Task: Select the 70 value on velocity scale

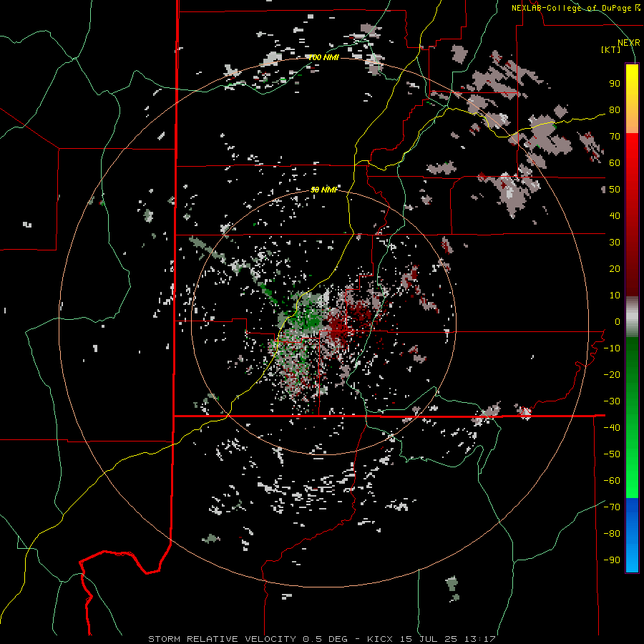Action: coord(615,137)
